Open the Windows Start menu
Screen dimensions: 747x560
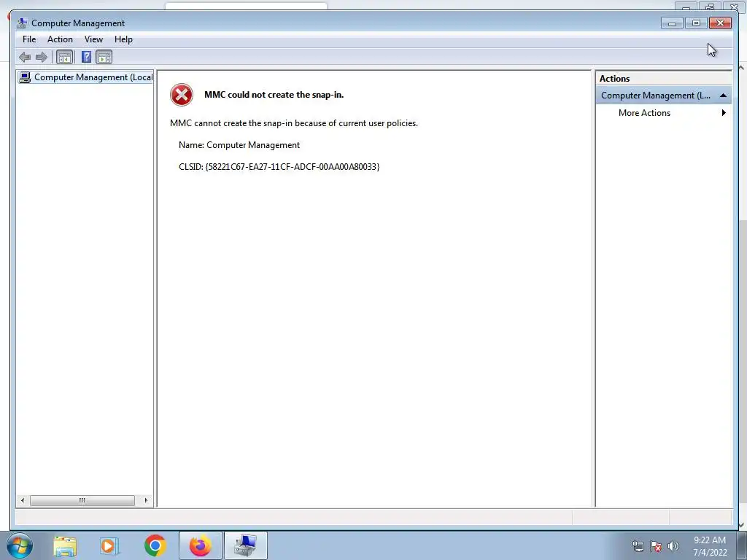20,545
